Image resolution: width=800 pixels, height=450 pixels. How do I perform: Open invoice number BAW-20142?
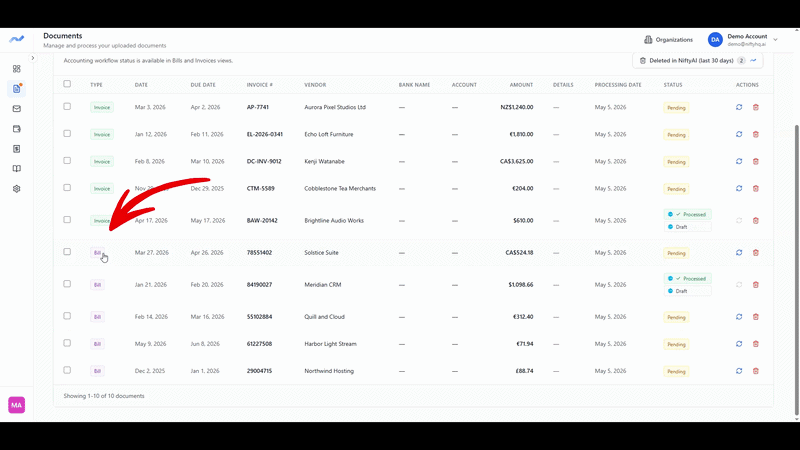262,220
